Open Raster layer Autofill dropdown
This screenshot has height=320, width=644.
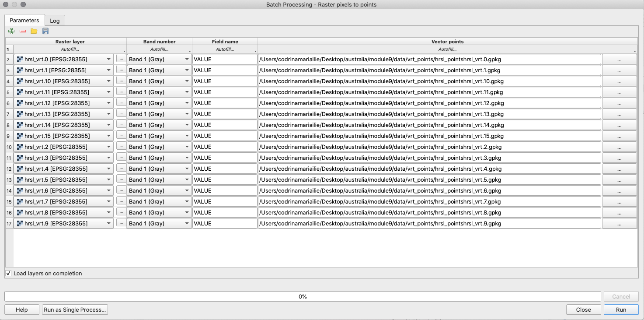[x=70, y=49]
